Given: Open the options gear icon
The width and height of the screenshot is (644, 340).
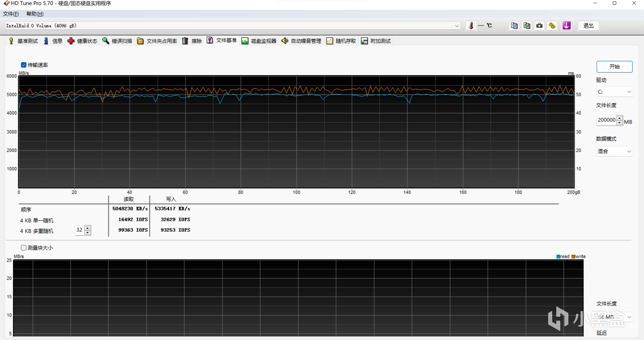Looking at the screenshot, I should 552,26.
